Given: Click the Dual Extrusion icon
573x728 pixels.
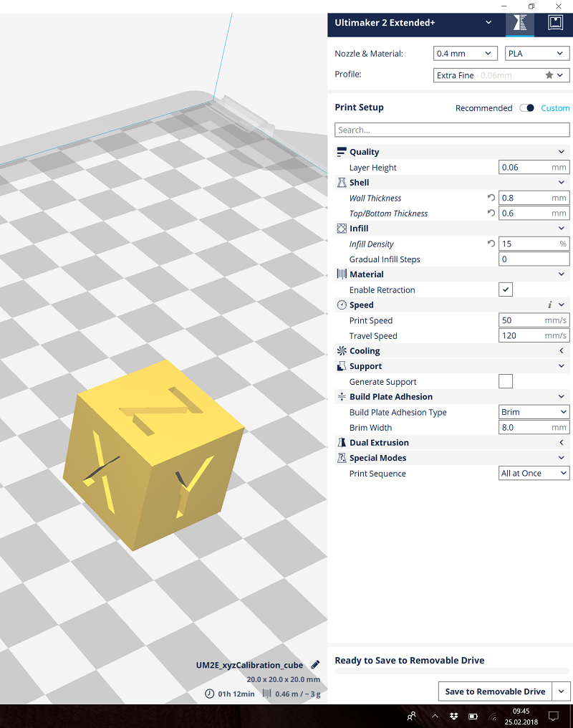Looking at the screenshot, I should (x=342, y=443).
